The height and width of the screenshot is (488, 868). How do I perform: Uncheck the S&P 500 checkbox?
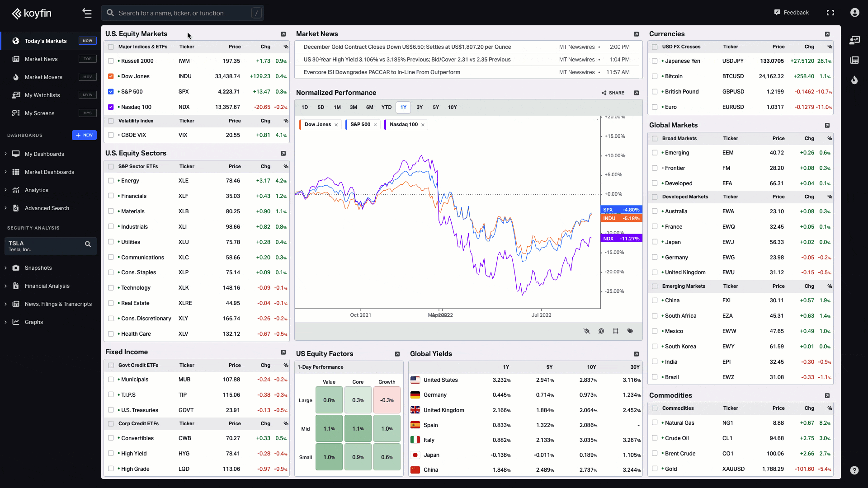(x=111, y=92)
